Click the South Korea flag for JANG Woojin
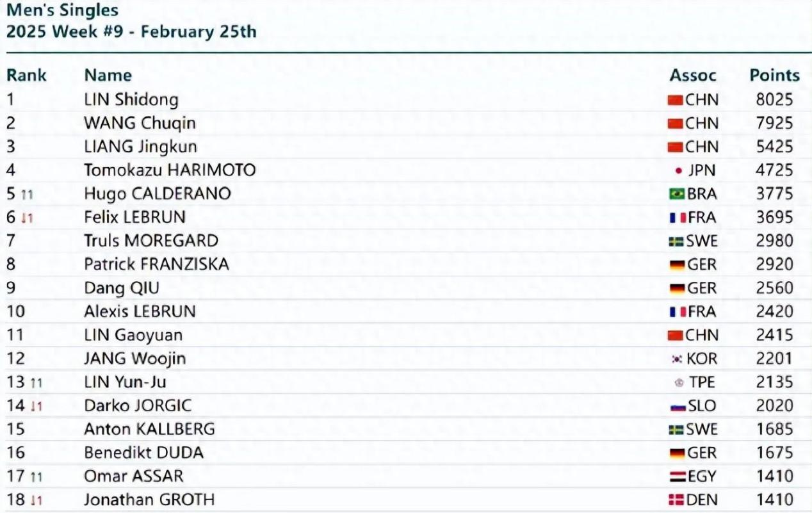This screenshot has width=812, height=513. click(678, 359)
